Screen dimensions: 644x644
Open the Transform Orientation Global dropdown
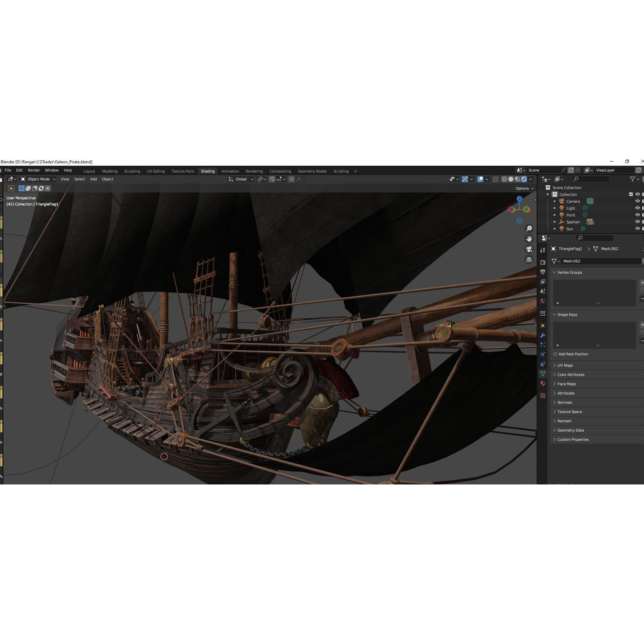coord(241,179)
